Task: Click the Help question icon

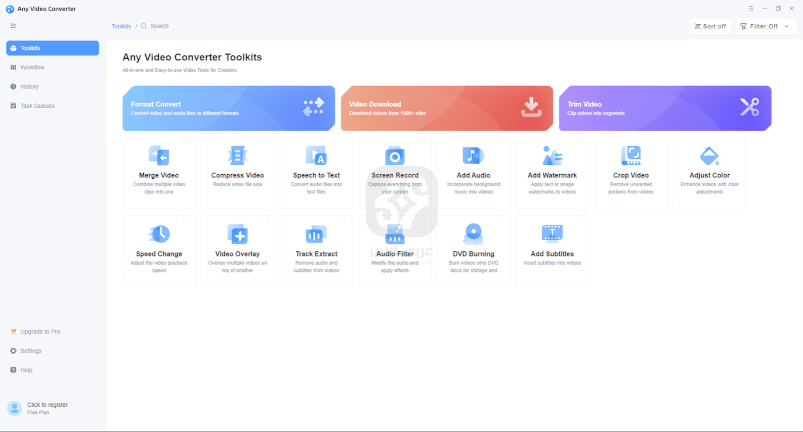Action: [13, 370]
